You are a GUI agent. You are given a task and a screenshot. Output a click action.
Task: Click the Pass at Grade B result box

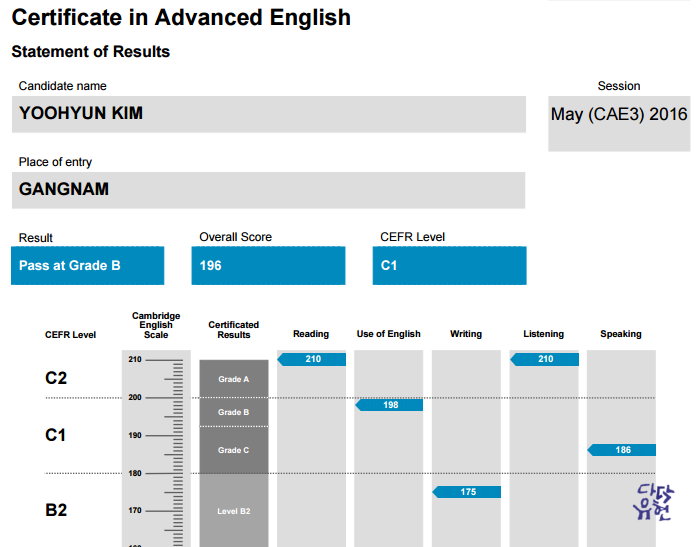[88, 266]
